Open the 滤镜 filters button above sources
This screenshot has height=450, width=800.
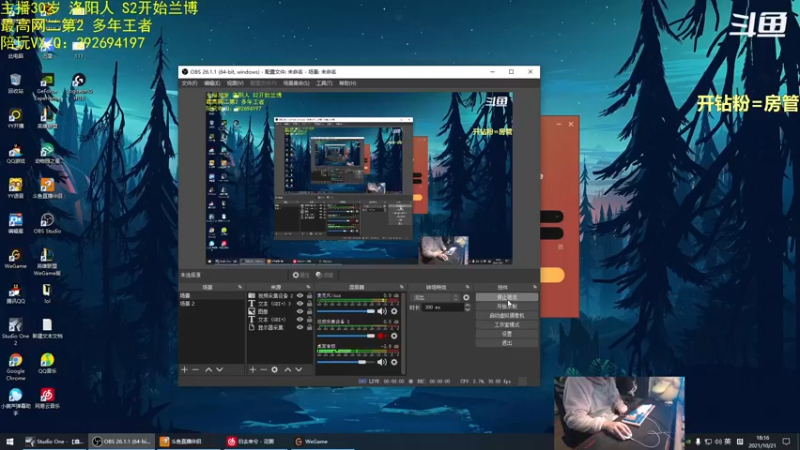324,275
